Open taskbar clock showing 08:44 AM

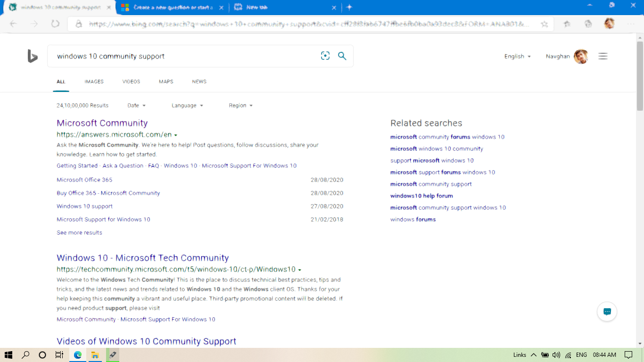pos(604,355)
